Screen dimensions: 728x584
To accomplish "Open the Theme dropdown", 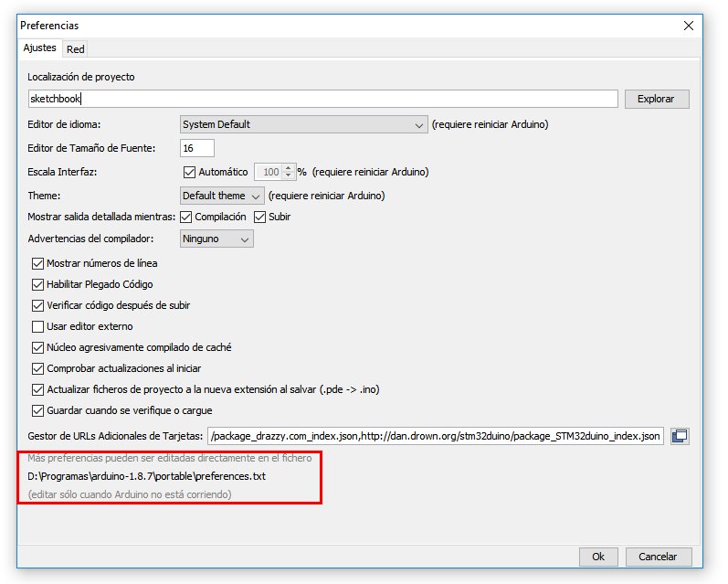I will pos(222,196).
